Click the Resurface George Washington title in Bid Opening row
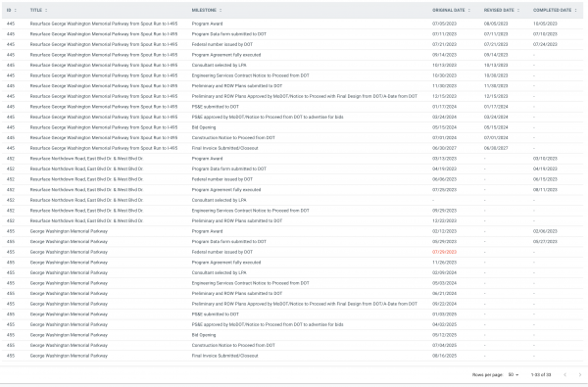Screen dimensions: 588x387 coord(104,127)
